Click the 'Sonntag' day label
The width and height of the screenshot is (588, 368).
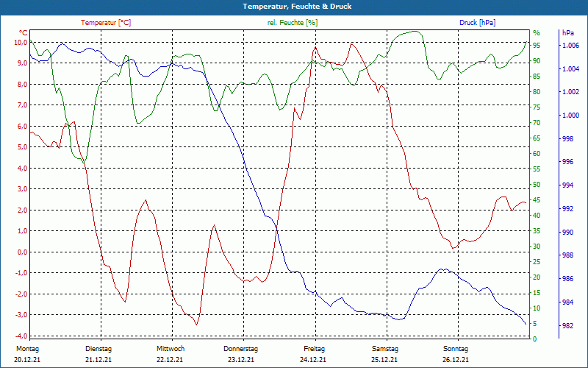456,349
